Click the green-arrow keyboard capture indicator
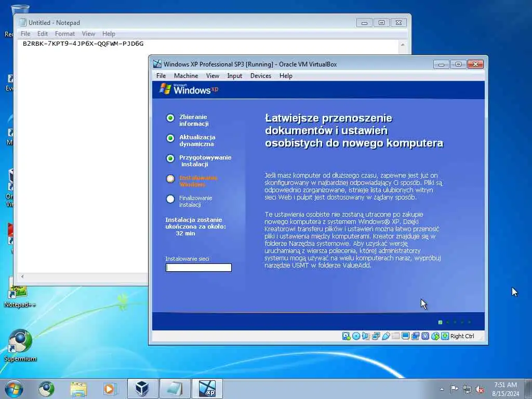Screen dimensions: 532x399 click(x=445, y=336)
